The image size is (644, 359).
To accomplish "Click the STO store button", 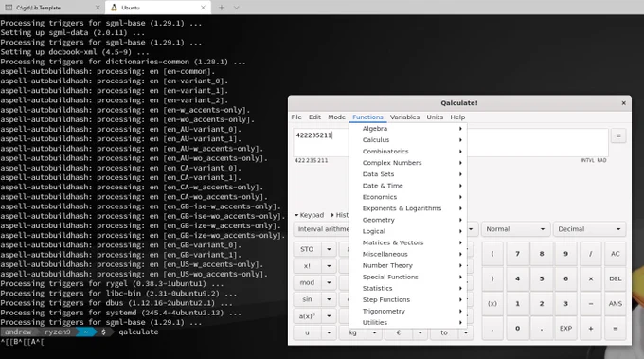I will pyautogui.click(x=307, y=249).
